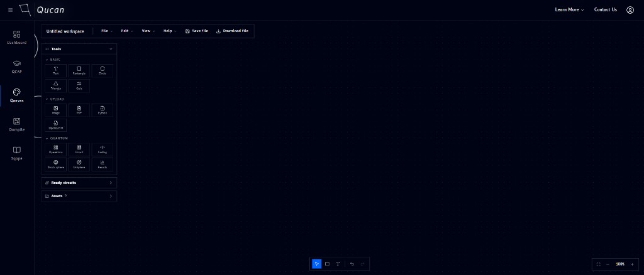Expand the Learn More dropdown
This screenshot has width=644, height=275.
tap(569, 10)
